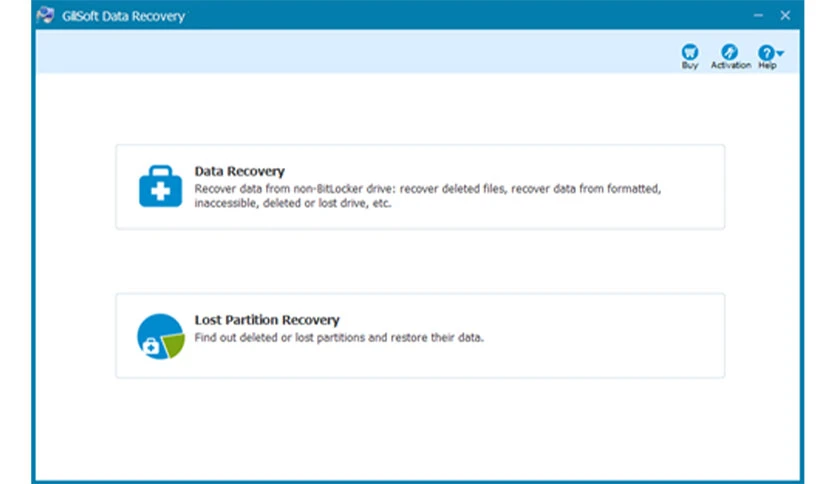
Task: Open the Activation key icon
Action: 729,52
